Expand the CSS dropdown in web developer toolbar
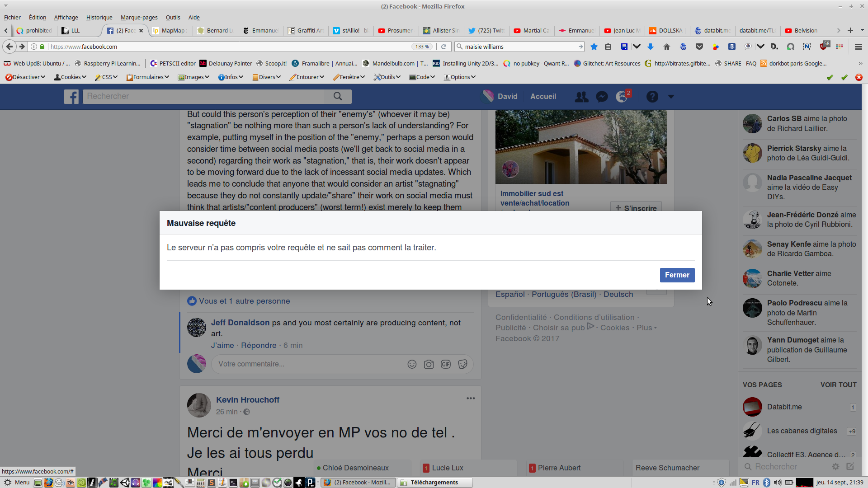The width and height of the screenshot is (868, 488). tap(107, 77)
